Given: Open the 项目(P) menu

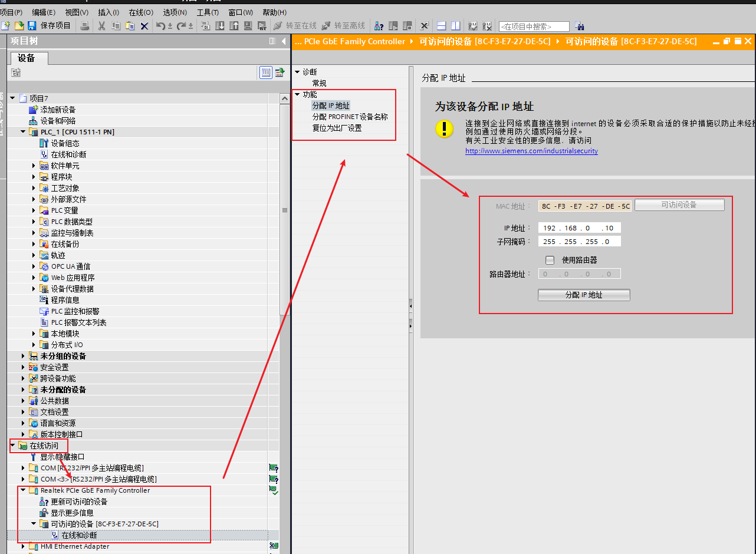Looking at the screenshot, I should [11, 12].
